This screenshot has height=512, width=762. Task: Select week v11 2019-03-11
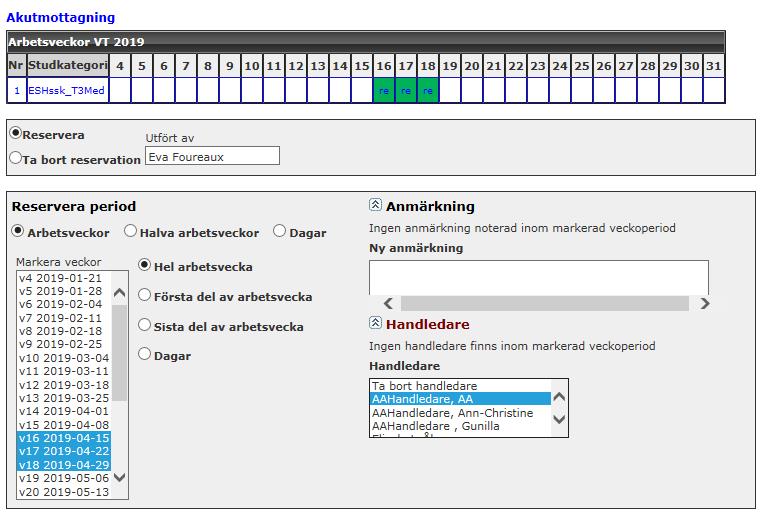64,371
